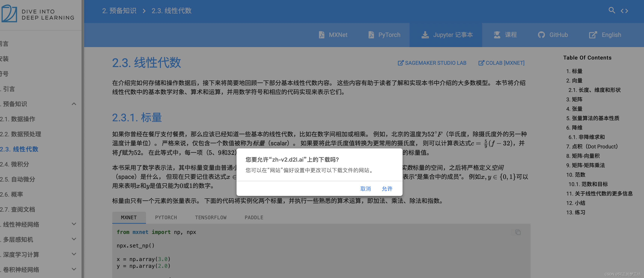Click the MXNet PDF file icon
Image resolution: width=644 pixels, height=278 pixels.
pos(321,35)
